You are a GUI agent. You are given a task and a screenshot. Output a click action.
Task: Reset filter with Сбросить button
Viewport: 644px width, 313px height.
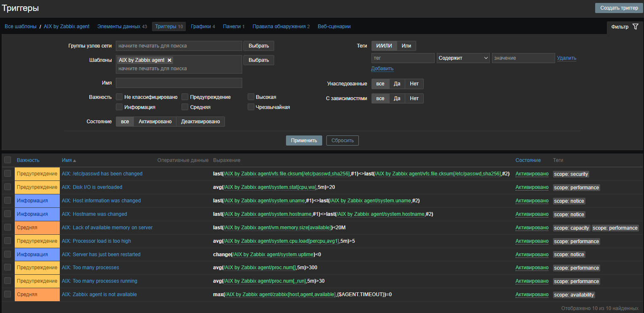(342, 141)
